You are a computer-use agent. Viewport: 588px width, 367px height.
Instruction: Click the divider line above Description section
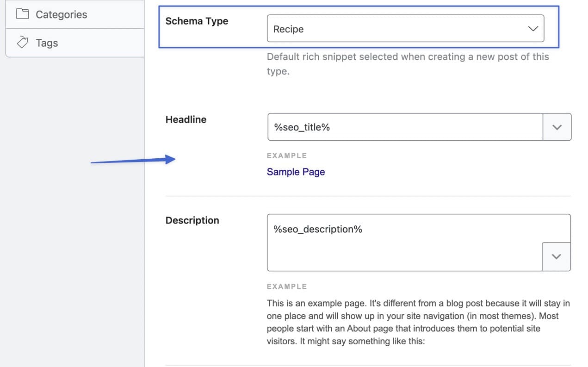tap(368, 196)
